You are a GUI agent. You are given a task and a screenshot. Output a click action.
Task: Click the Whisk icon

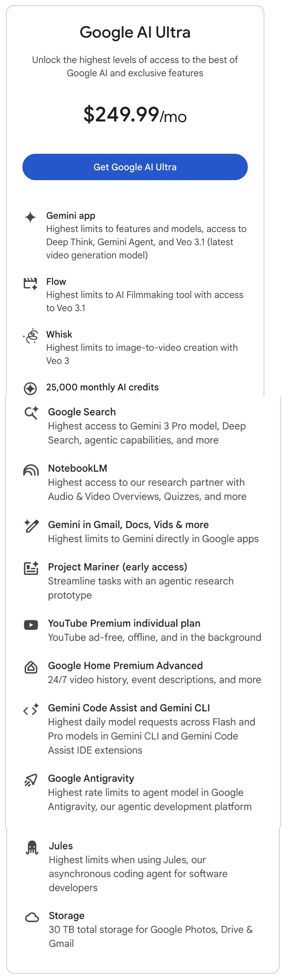(31, 336)
